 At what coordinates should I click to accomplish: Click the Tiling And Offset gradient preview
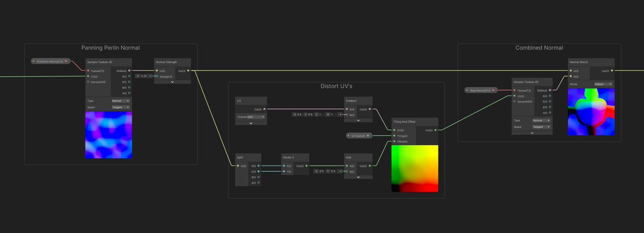(x=415, y=168)
